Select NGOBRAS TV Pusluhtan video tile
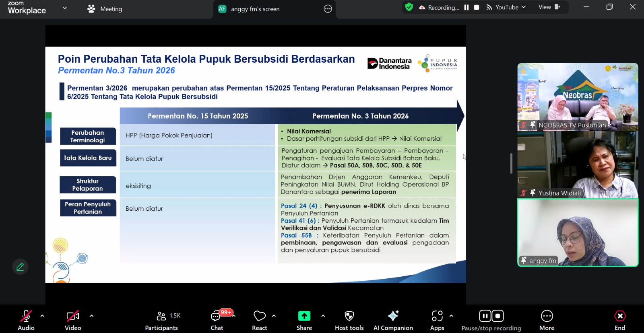Image resolution: width=644 pixels, height=333 pixels. tap(578, 97)
